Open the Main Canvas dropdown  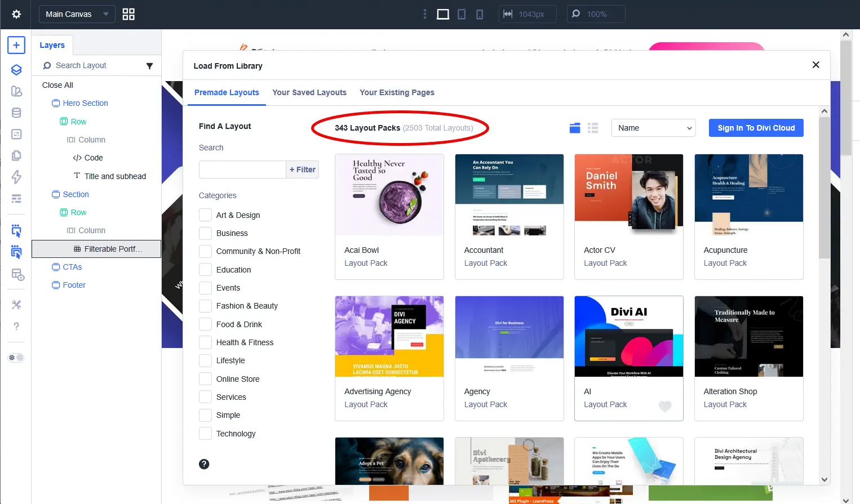77,14
